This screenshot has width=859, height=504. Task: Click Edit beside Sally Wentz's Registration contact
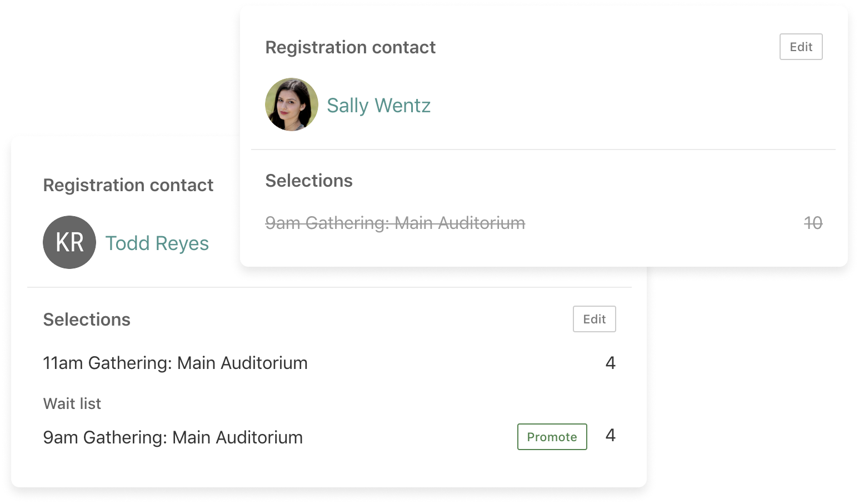click(801, 47)
